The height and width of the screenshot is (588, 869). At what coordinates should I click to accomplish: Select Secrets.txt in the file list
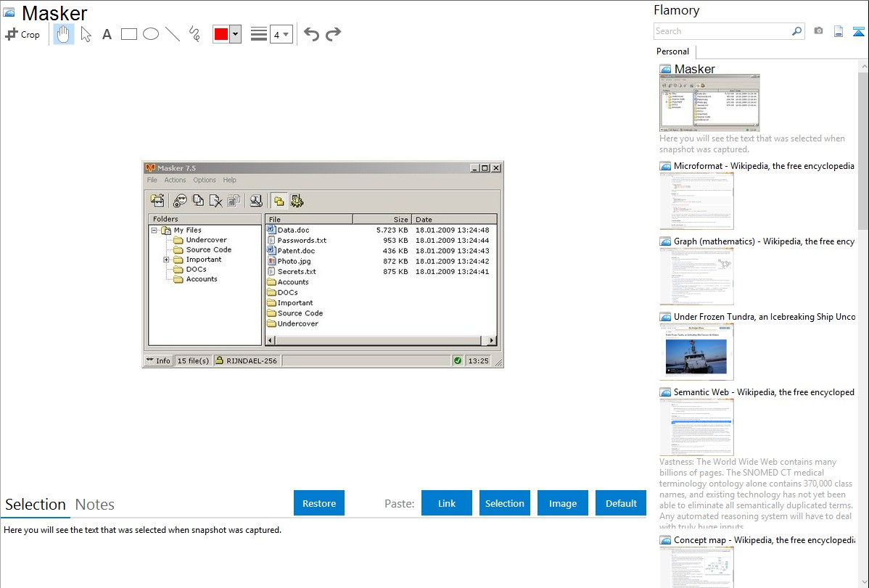[x=297, y=272]
